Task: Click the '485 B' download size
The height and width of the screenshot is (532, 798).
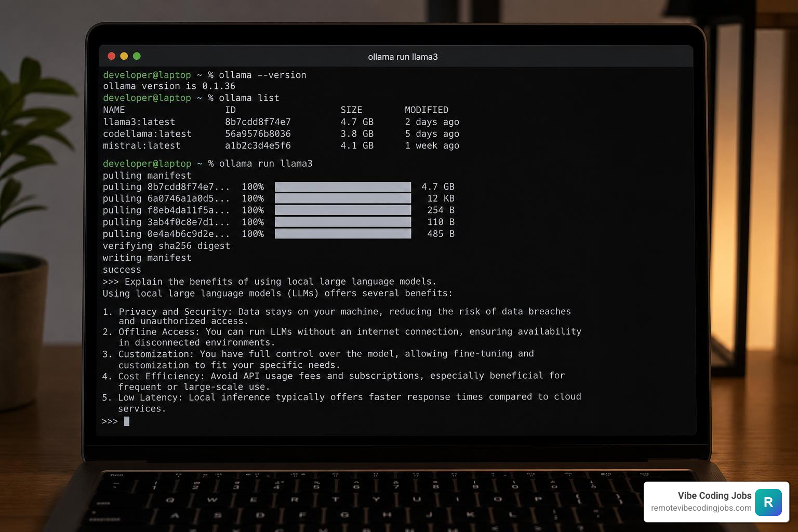Action: 441,234
